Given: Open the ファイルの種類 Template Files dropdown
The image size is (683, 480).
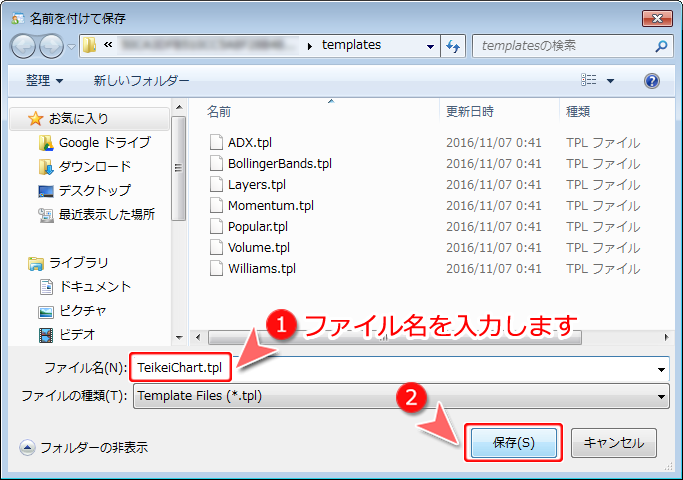Looking at the screenshot, I should coord(401,396).
